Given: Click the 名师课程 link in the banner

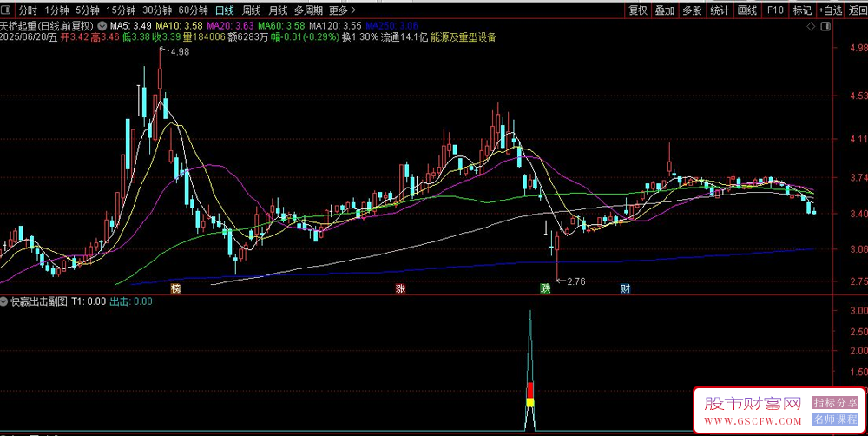Looking at the screenshot, I should click(835, 419).
